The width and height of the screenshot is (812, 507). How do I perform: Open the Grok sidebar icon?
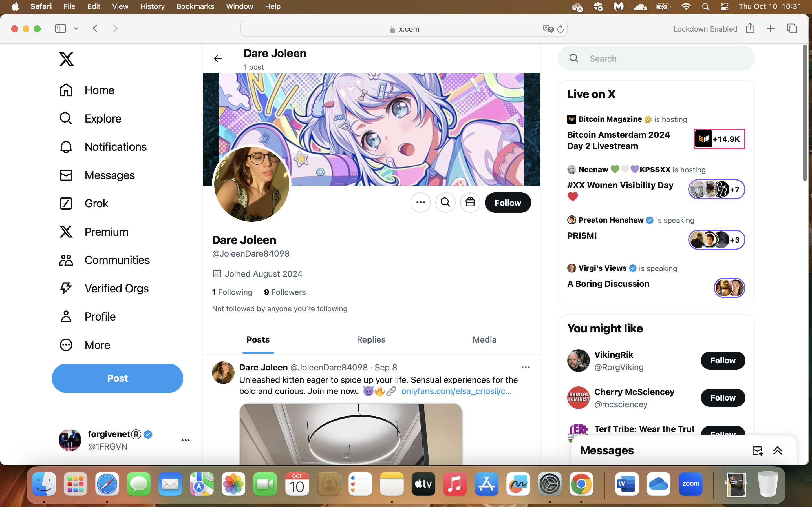(66, 204)
